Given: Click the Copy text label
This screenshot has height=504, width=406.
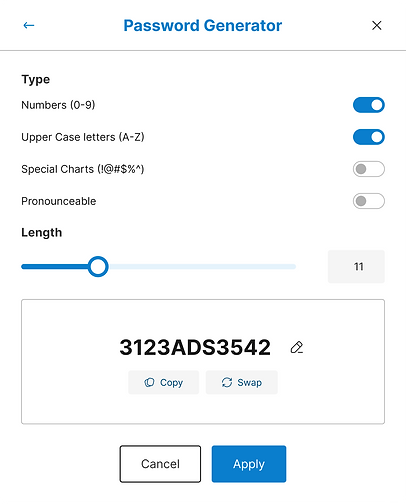Looking at the screenshot, I should (171, 383).
